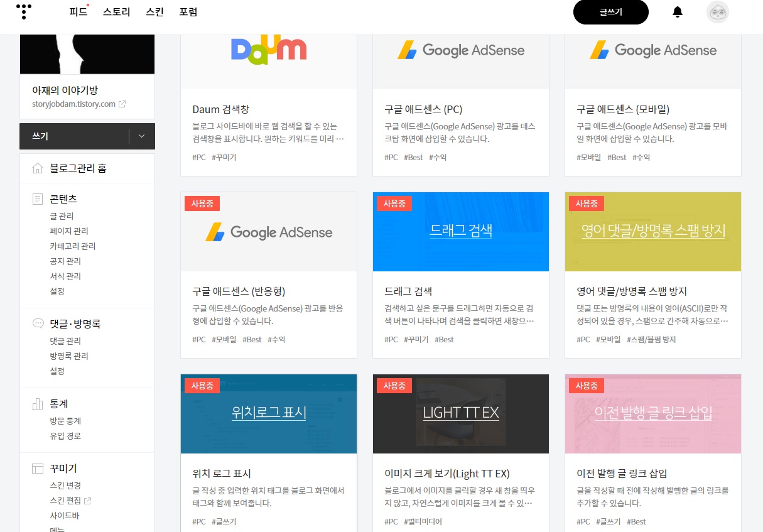Viewport: 763px width, 532px height.
Task: Open 방명록 관리 in sidebar
Action: (69, 356)
